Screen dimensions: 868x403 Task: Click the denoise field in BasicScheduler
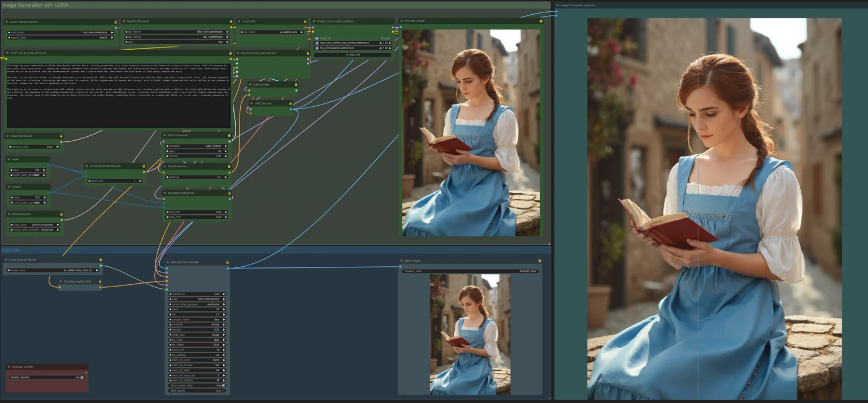197,156
